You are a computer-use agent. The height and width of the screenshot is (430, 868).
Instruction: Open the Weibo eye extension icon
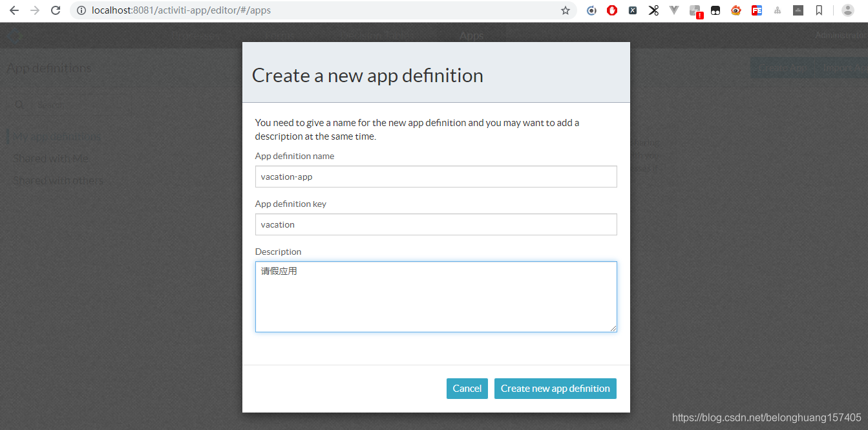pos(736,10)
